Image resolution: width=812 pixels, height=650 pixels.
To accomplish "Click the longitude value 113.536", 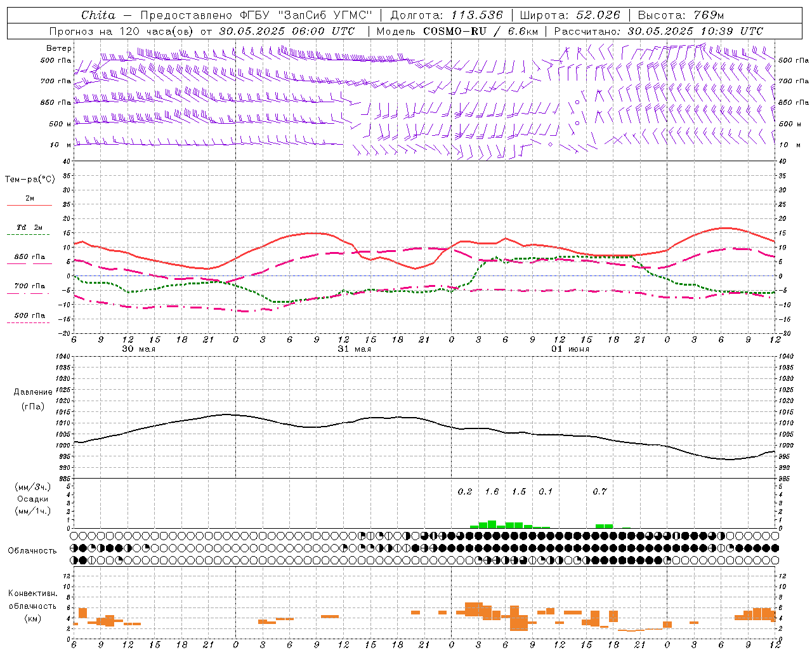I will tap(477, 15).
